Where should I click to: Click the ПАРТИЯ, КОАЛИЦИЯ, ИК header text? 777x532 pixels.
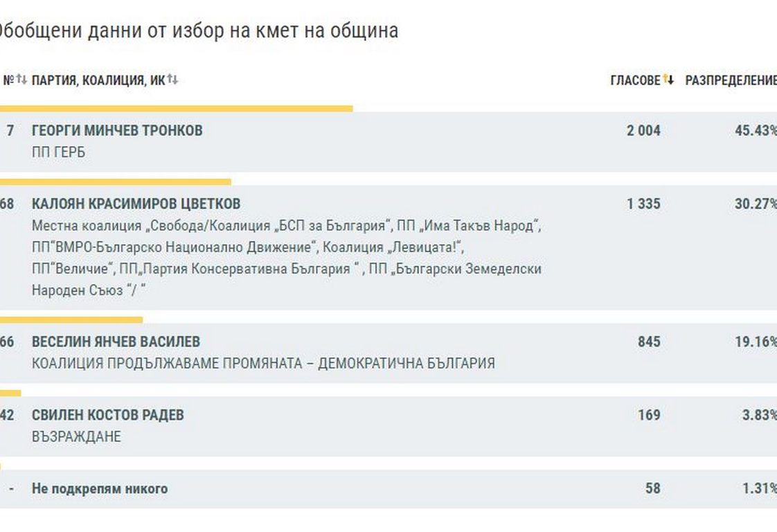click(98, 80)
